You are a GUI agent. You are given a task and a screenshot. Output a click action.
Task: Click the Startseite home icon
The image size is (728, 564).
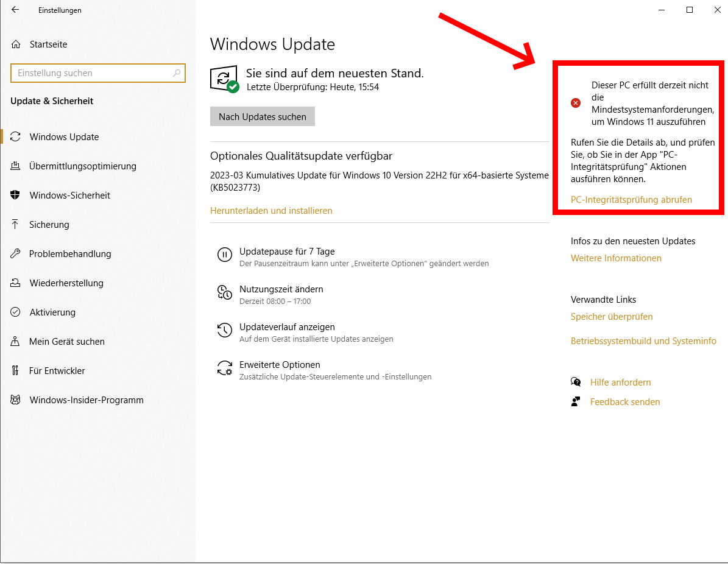[x=16, y=44]
